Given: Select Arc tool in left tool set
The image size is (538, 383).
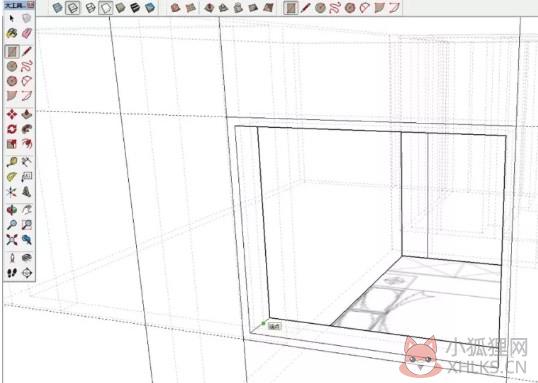Looking at the screenshot, I should (26, 81).
